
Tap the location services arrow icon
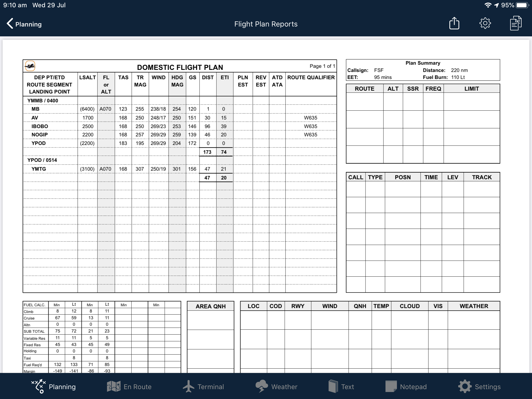(496, 5)
